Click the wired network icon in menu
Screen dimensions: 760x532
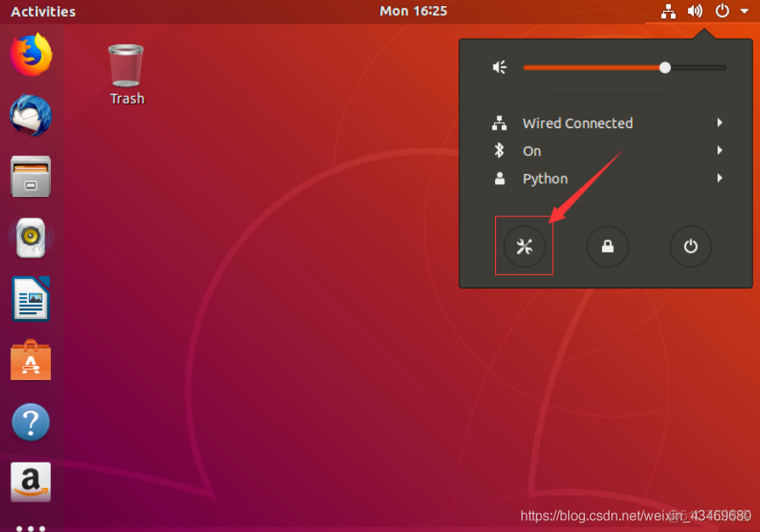coord(499,123)
